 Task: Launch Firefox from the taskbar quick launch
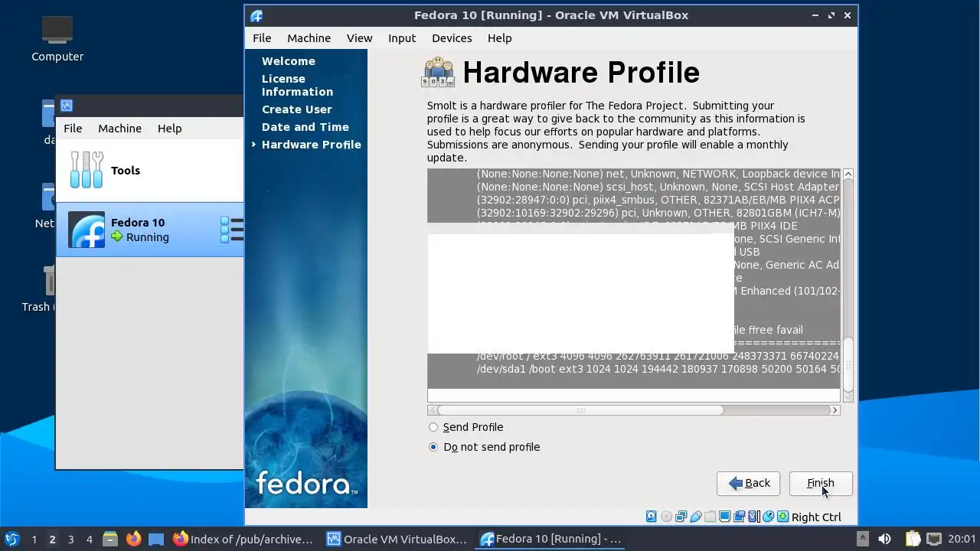tap(133, 539)
